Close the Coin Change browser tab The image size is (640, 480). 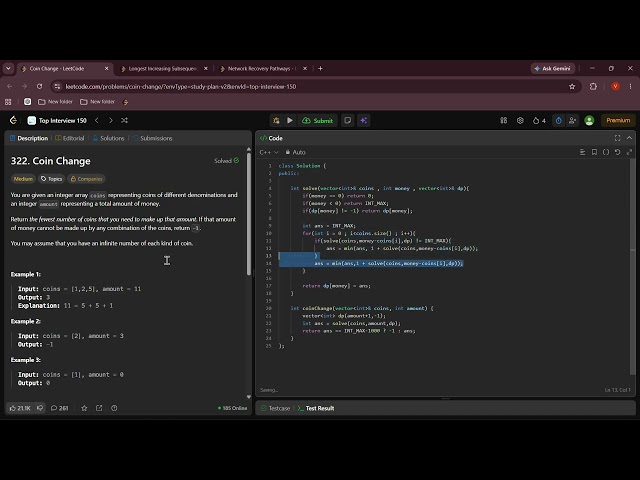click(x=107, y=69)
